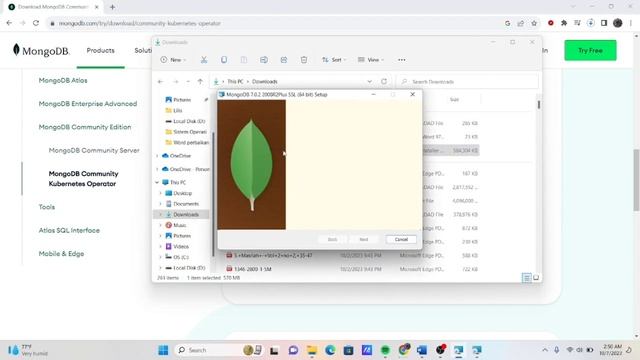Screen dimensions: 640x360
Task: Open the See more (three dots) menu in Explorer
Action: (402, 60)
